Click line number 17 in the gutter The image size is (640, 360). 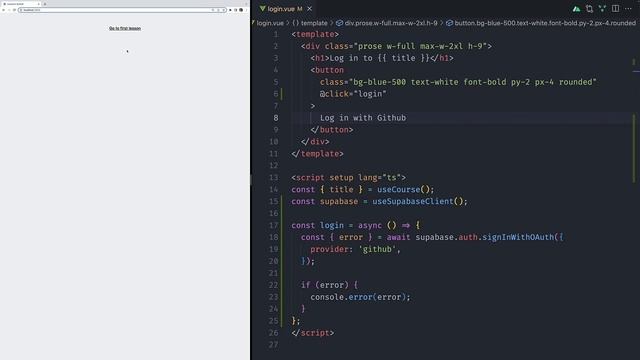(273, 225)
